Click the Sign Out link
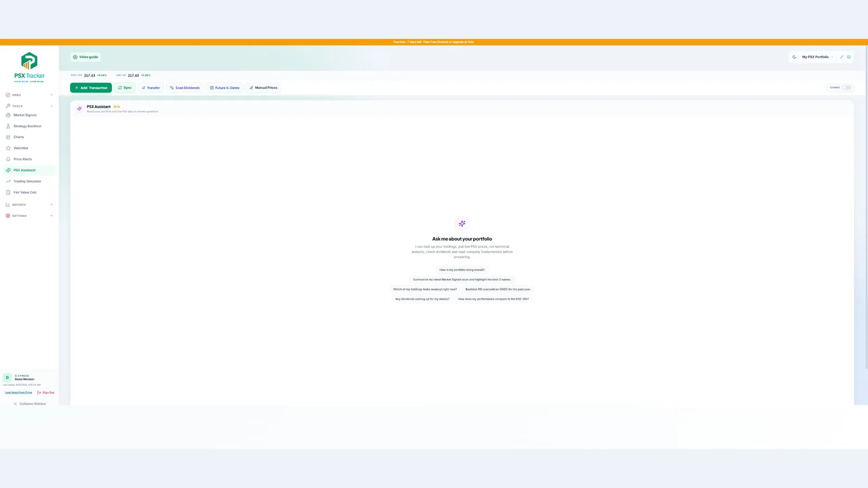 (x=46, y=393)
